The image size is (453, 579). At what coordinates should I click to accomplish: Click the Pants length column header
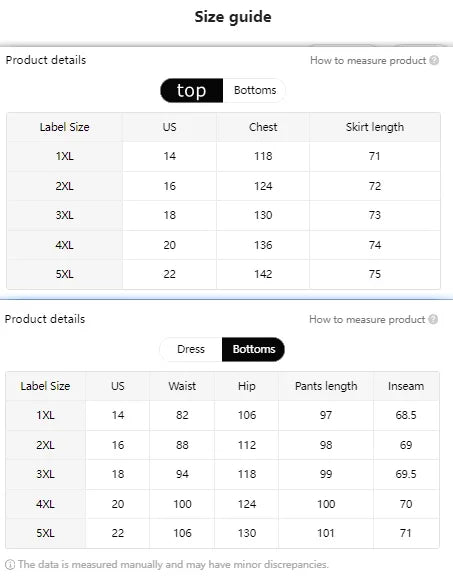click(326, 386)
